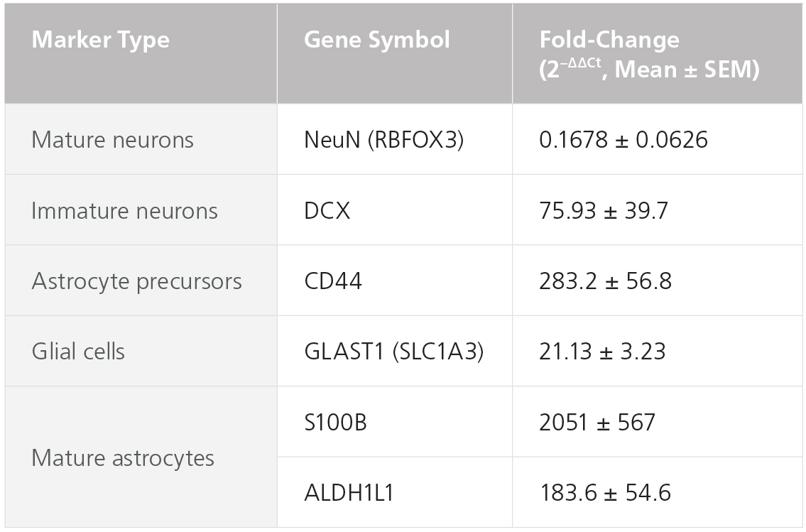Click the 283.2 ± 56.8 value

pos(606,281)
